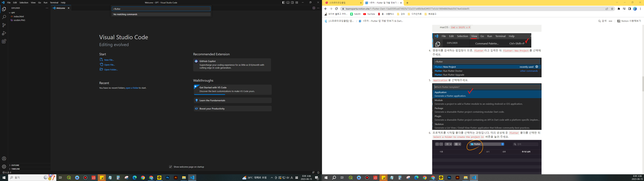This screenshot has width=644, height=181.
Task: Go back in Chrome
Action: tap(326, 9)
